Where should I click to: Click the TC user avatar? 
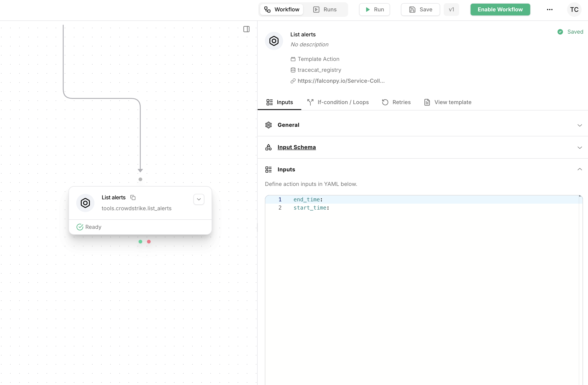574,10
